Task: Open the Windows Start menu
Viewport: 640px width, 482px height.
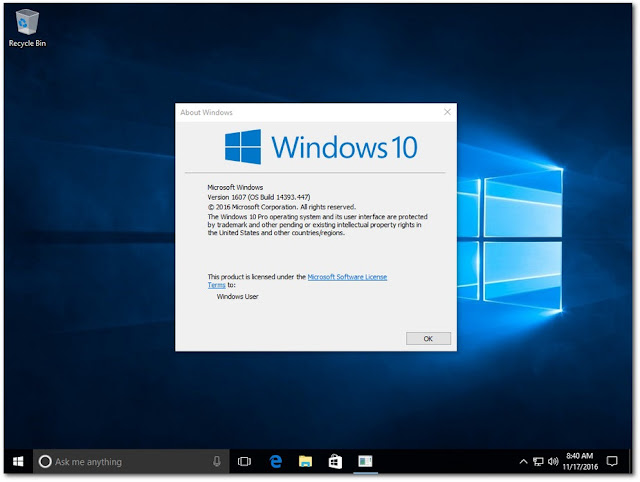Action: 18,462
